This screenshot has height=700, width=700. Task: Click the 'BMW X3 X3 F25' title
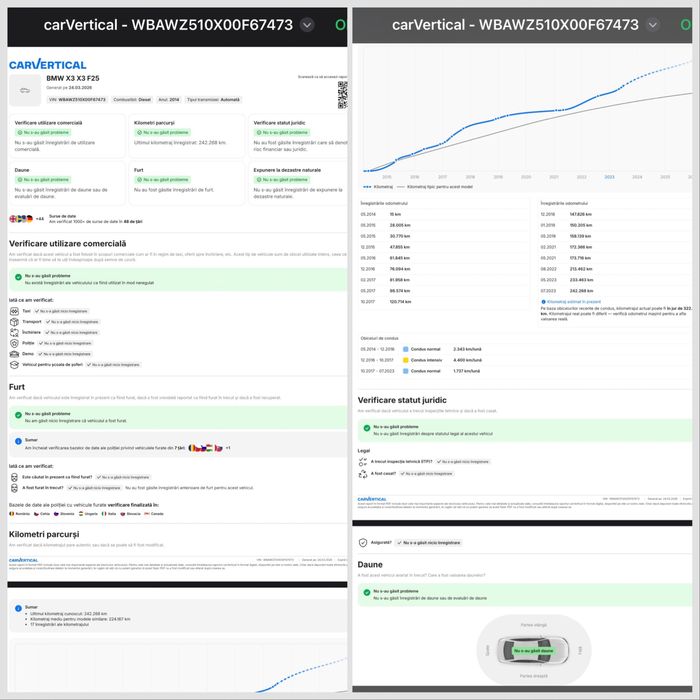[73, 78]
